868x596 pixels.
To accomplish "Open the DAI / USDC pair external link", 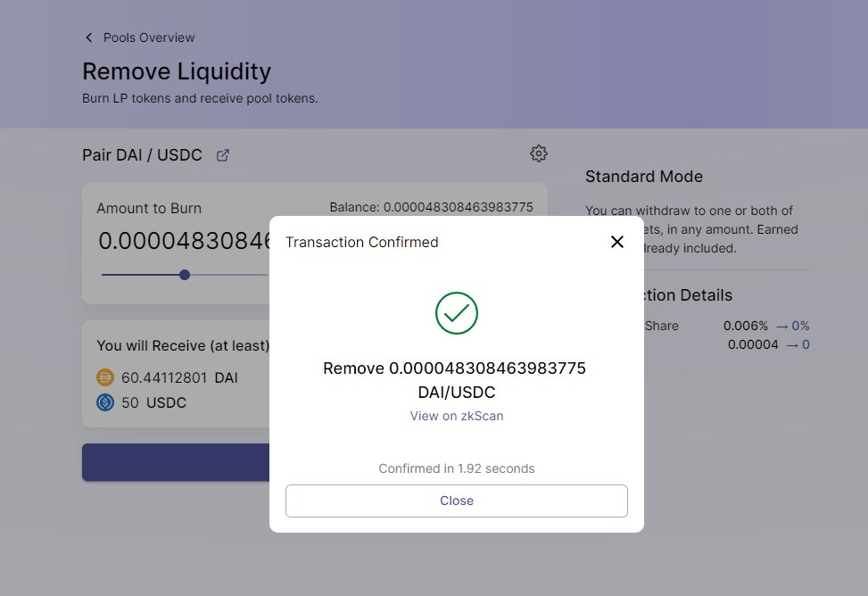I will pos(222,155).
